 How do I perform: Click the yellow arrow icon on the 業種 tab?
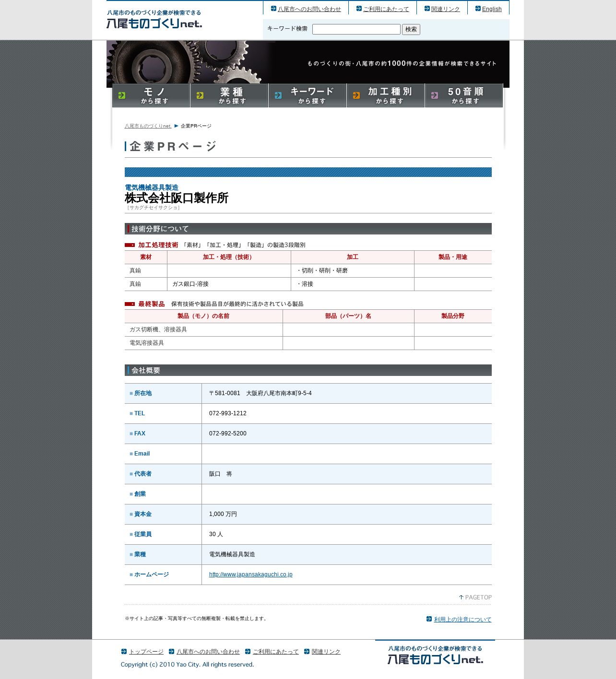pyautogui.click(x=200, y=95)
